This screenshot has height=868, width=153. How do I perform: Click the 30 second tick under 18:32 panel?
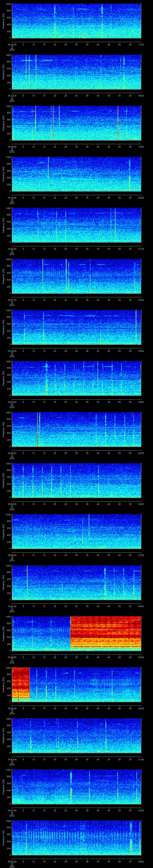click(x=76, y=861)
